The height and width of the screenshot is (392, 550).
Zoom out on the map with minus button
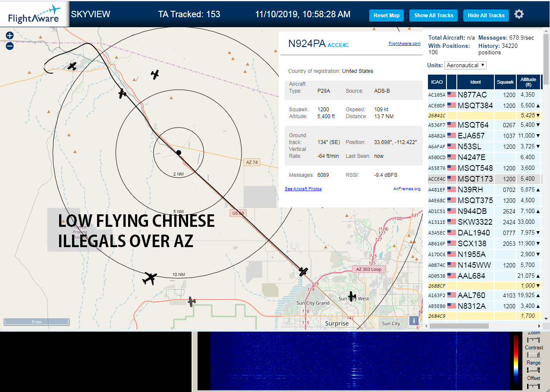pyautogui.click(x=9, y=46)
